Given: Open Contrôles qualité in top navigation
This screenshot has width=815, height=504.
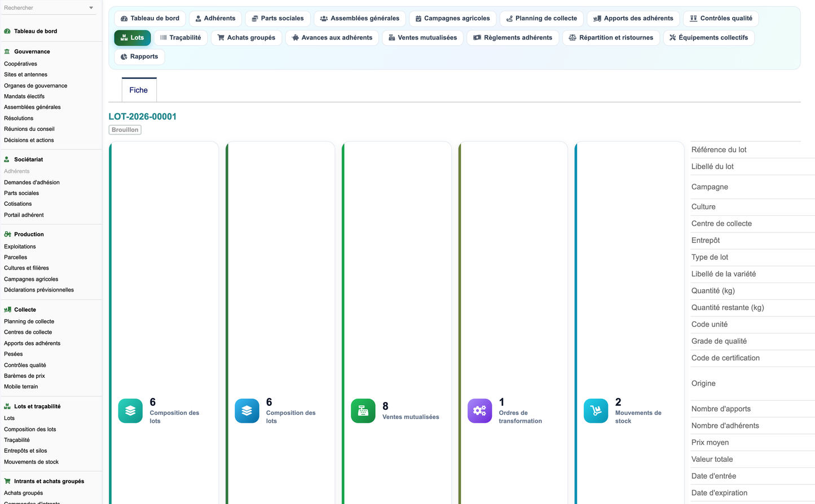Looking at the screenshot, I should [721, 19].
